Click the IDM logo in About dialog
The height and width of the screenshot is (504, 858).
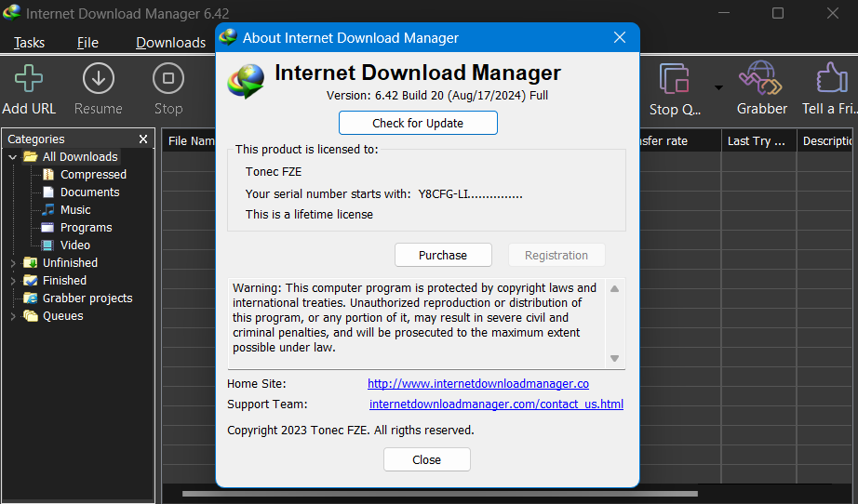tap(246, 82)
